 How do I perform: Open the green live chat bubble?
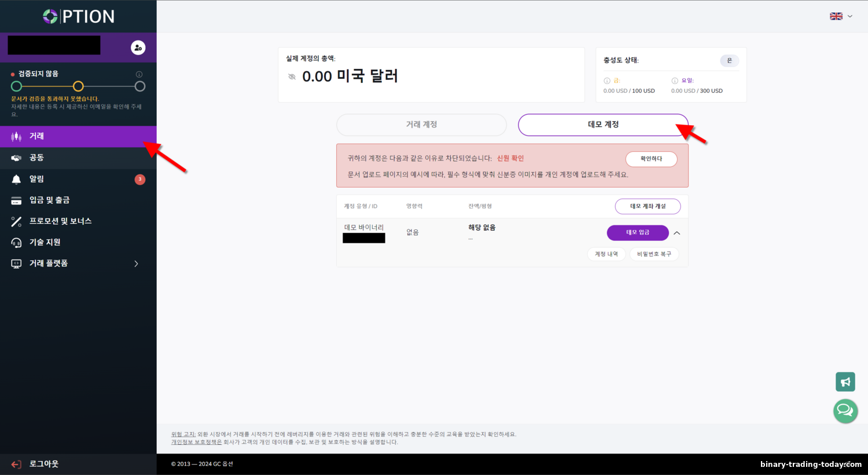coord(845,411)
